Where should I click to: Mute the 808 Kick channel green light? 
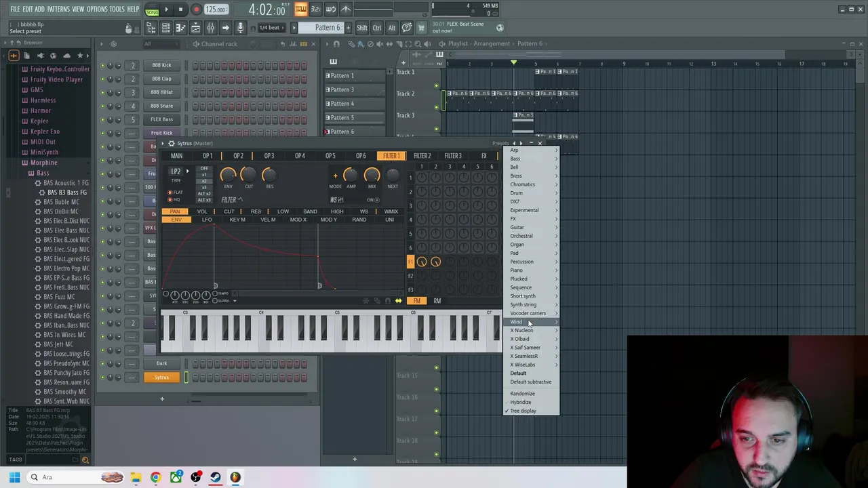[x=102, y=66]
